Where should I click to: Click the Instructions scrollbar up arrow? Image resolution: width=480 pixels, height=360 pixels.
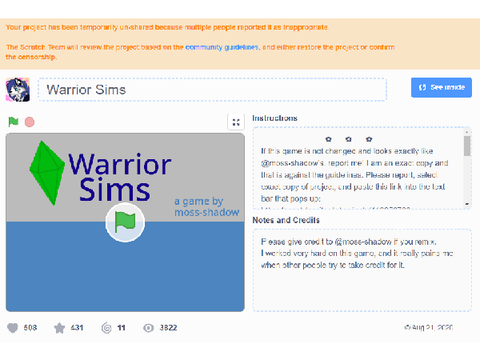[x=467, y=132]
